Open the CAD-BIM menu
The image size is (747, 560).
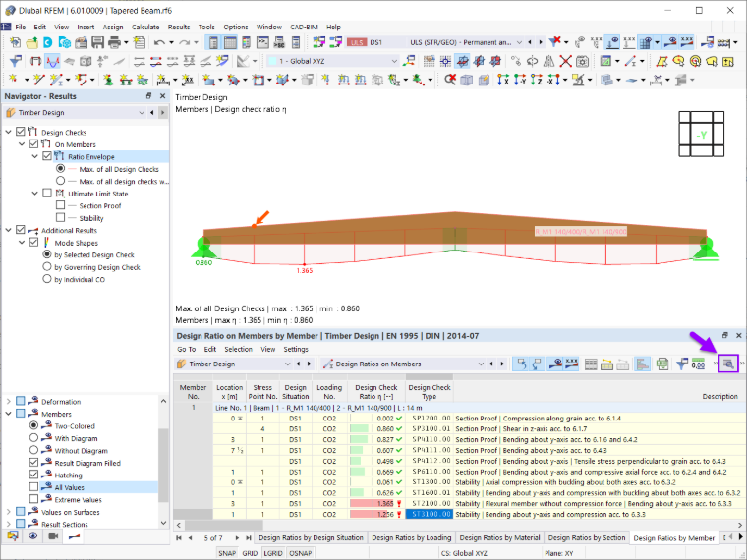point(304,28)
